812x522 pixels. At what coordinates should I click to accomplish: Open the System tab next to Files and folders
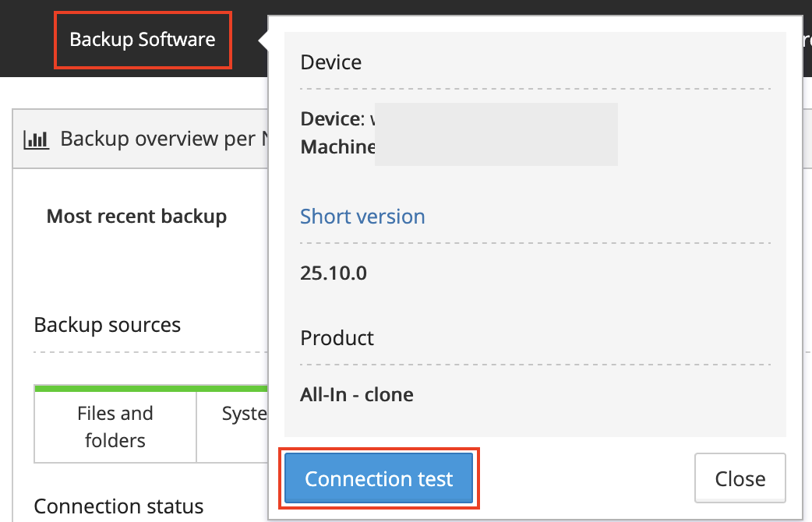click(x=245, y=414)
